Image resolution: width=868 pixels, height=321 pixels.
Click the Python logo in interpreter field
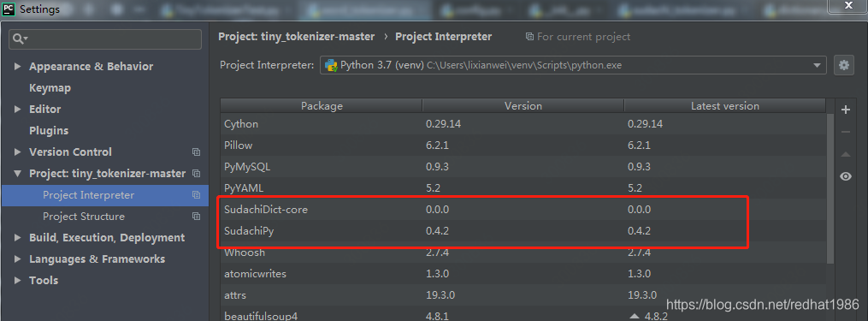coord(331,65)
